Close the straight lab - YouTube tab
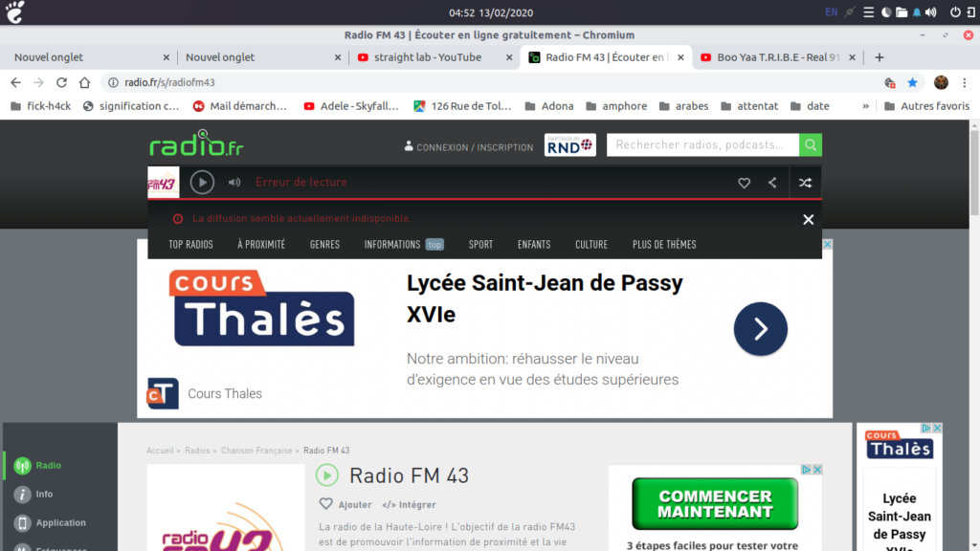This screenshot has height=551, width=980. (x=509, y=57)
